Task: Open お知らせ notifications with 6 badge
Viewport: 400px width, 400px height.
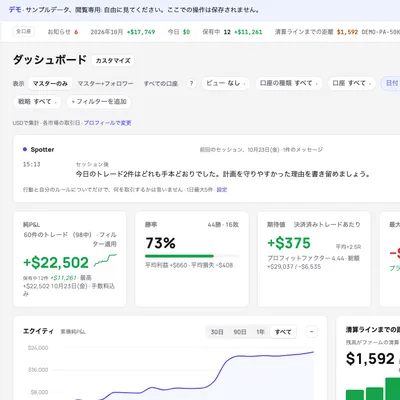Action: point(63,32)
